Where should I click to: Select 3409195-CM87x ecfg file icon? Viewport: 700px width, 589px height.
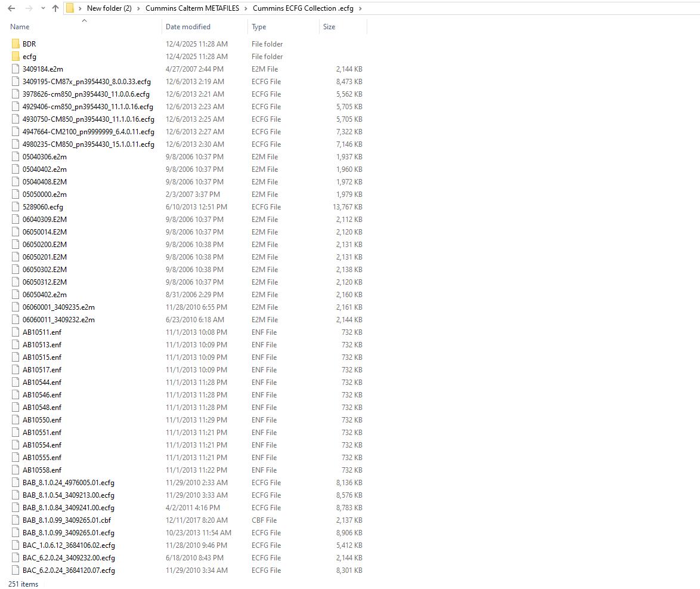(16, 81)
